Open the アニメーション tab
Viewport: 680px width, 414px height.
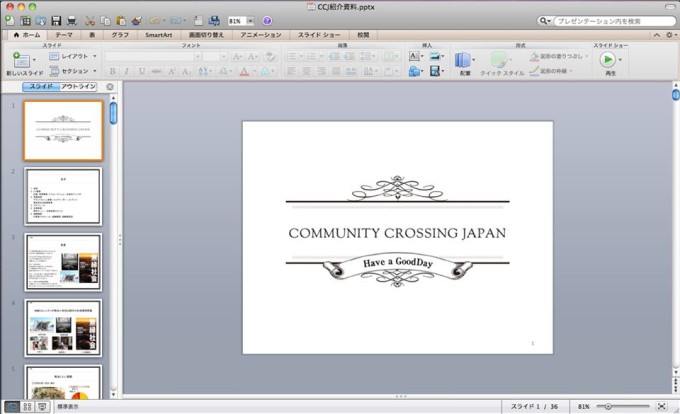point(261,35)
